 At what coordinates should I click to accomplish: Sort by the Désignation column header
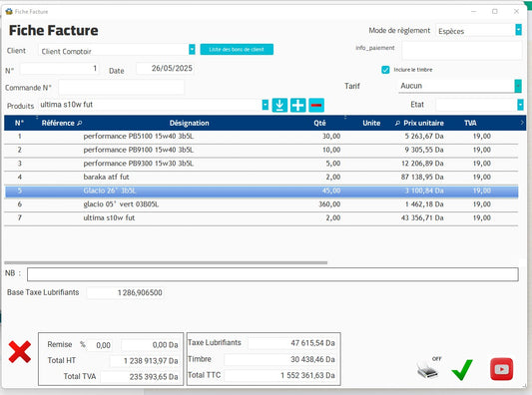(x=190, y=123)
